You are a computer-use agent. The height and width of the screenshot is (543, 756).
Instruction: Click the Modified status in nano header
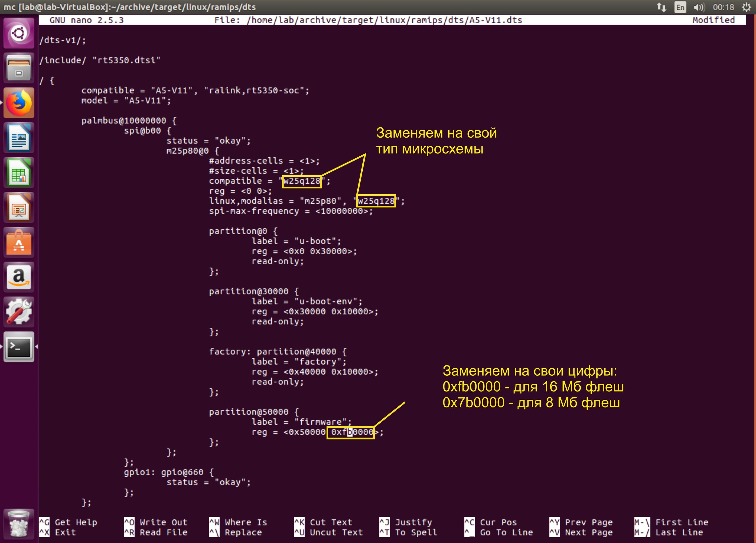coord(714,20)
